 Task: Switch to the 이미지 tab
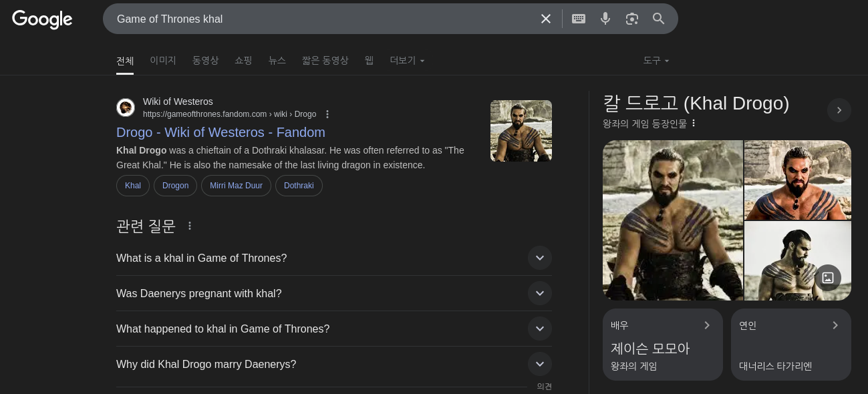(163, 60)
